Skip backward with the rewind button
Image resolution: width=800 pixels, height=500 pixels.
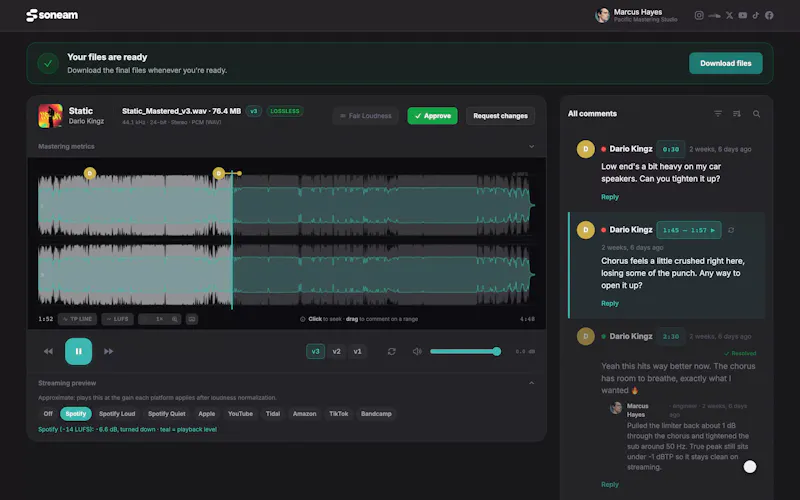48,351
